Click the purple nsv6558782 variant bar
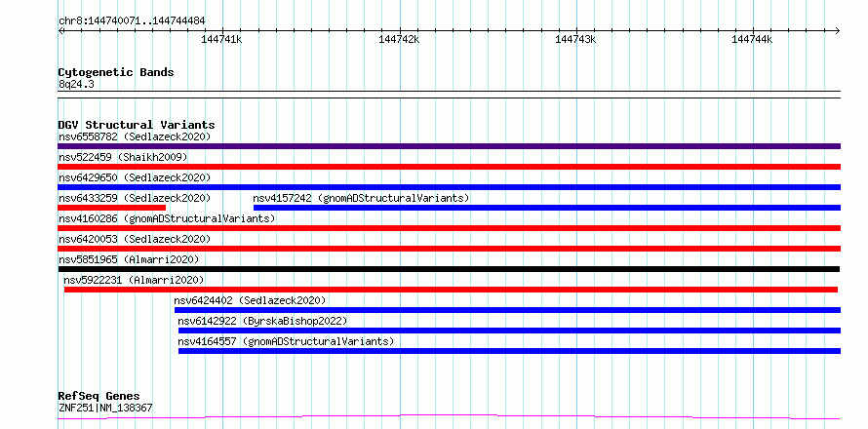The width and height of the screenshot is (868, 429). [449, 146]
